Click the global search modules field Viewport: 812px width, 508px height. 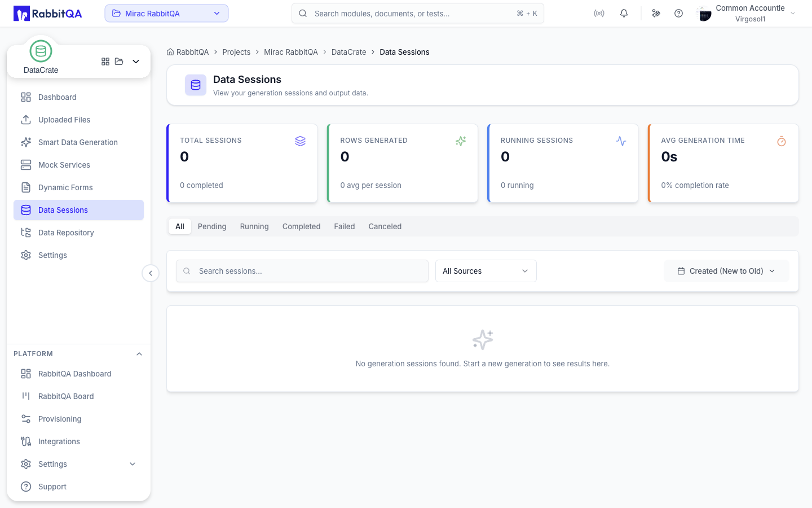tap(418, 14)
